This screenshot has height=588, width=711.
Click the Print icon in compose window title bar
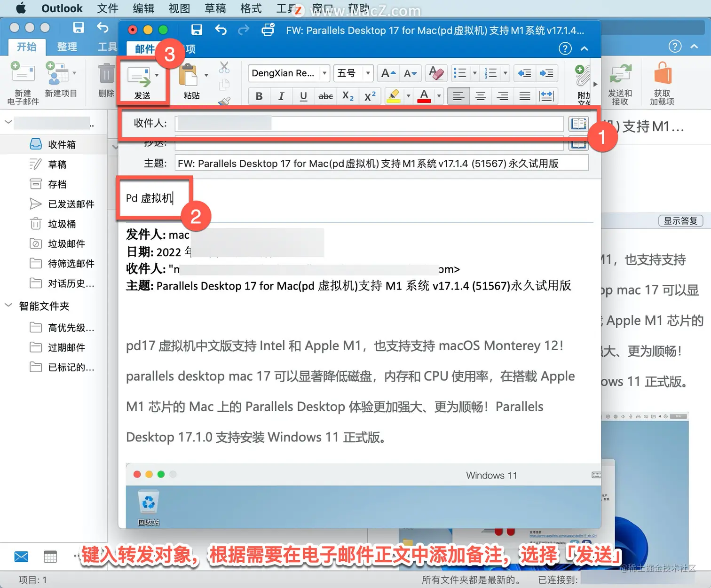(268, 30)
